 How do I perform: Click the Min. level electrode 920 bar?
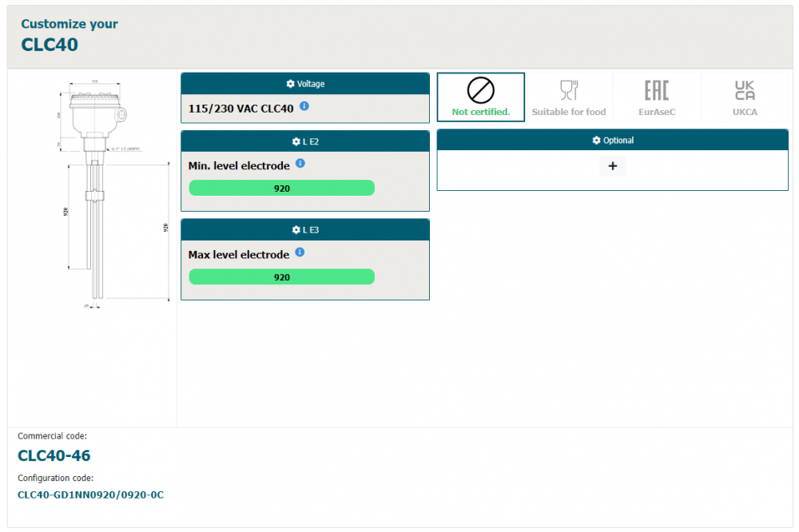pyautogui.click(x=281, y=189)
